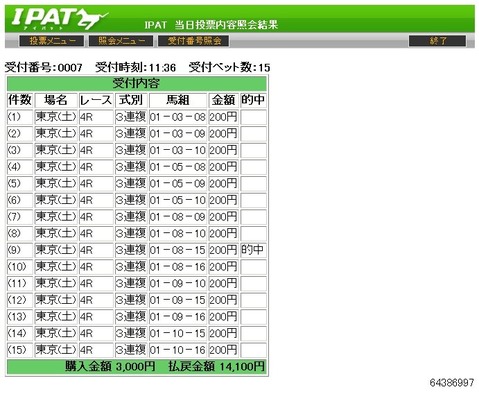Viewport: 479px width, 394px height.
Task: Click the 馬組 column header
Action: click(178, 100)
